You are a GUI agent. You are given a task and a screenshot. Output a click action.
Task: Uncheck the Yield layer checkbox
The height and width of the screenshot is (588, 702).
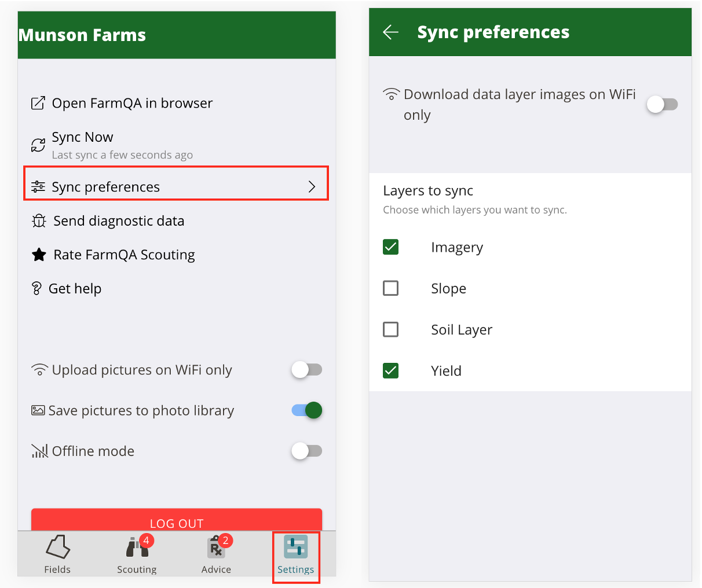click(391, 370)
